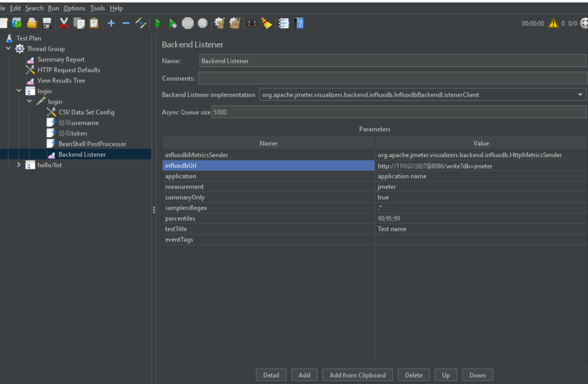Image resolution: width=588 pixels, height=384 pixels.
Task: Click the Copy icon in toolbar
Action: click(79, 23)
